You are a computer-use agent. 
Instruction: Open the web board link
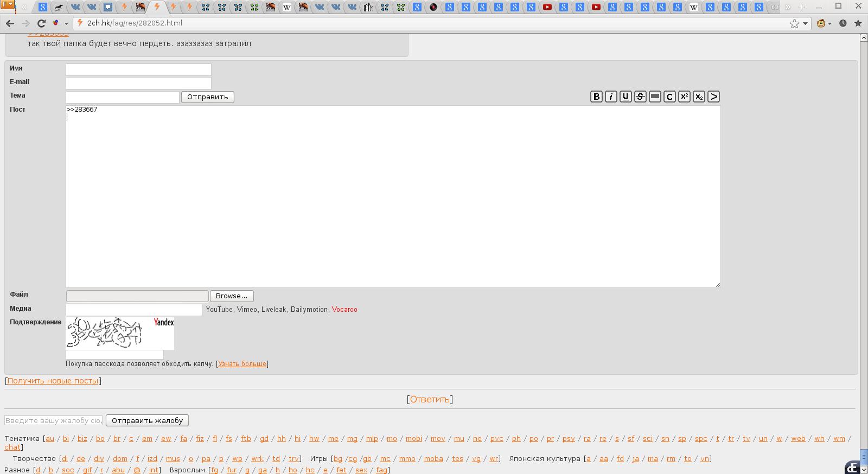click(798, 439)
